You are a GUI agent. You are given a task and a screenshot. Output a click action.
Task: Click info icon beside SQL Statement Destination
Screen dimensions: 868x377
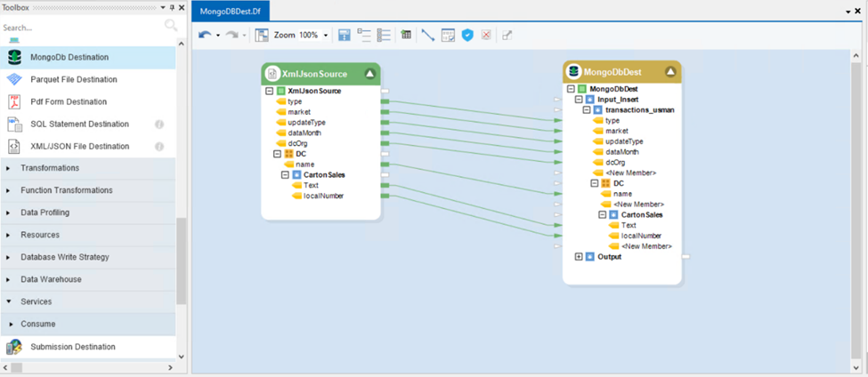[x=159, y=124]
